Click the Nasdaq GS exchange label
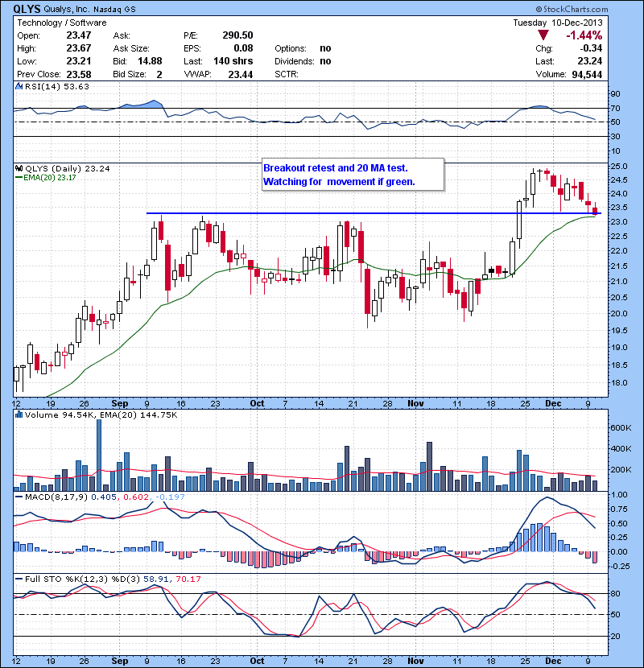The image size is (644, 668). click(x=114, y=10)
